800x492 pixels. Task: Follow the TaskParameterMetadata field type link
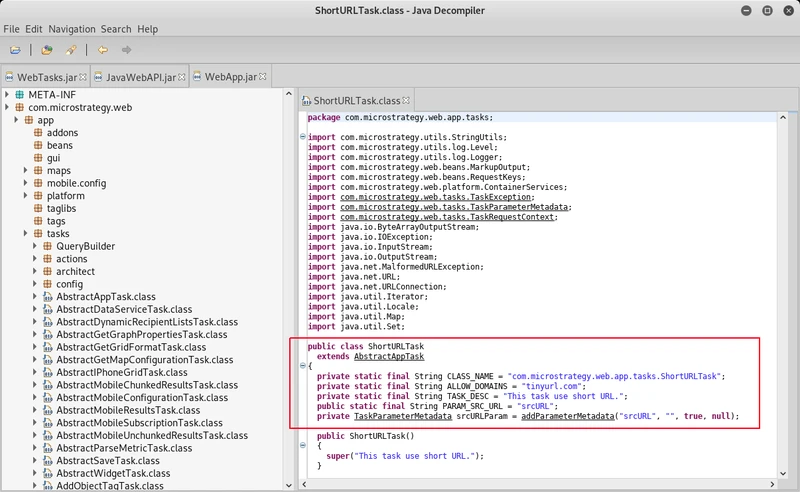[x=403, y=416]
